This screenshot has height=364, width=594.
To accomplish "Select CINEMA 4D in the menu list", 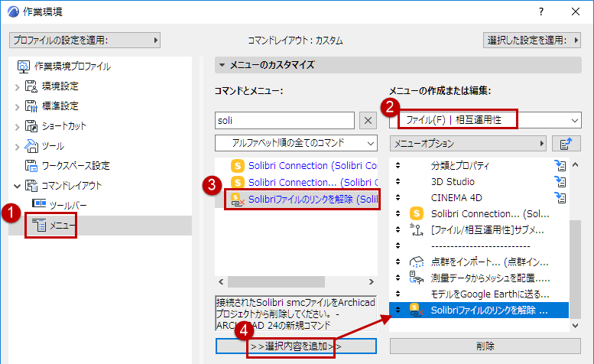I will [456, 198].
